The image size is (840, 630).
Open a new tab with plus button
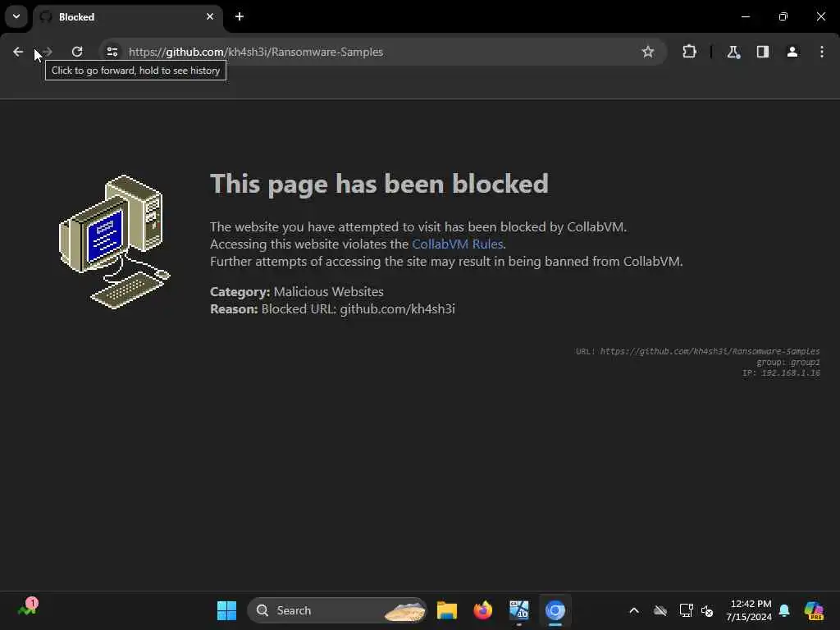[240, 16]
